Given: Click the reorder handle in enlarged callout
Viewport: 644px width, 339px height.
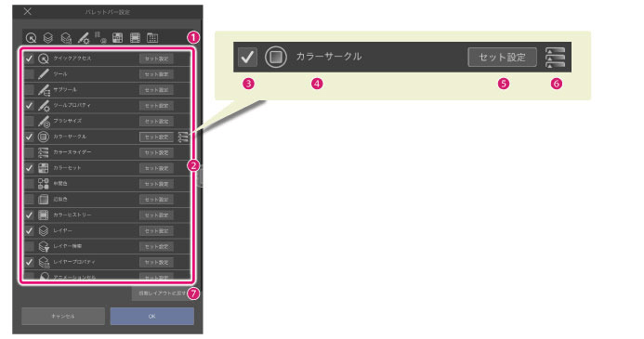Looking at the screenshot, I should (x=555, y=57).
